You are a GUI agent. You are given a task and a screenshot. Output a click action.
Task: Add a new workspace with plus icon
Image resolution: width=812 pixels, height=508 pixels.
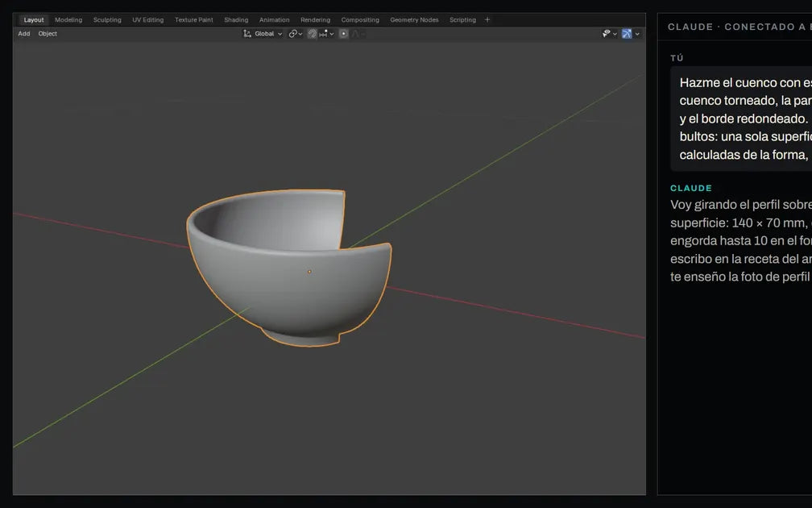[x=487, y=19]
